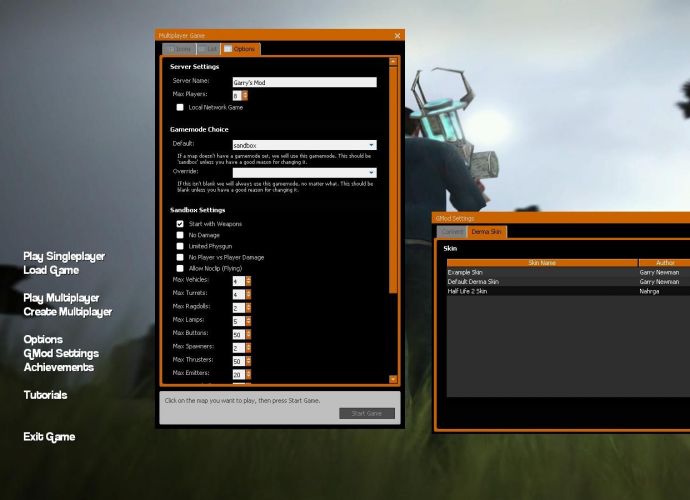The width and height of the screenshot is (690, 500).
Task: Click the Max Vehicles stepper arrows
Action: click(x=248, y=281)
